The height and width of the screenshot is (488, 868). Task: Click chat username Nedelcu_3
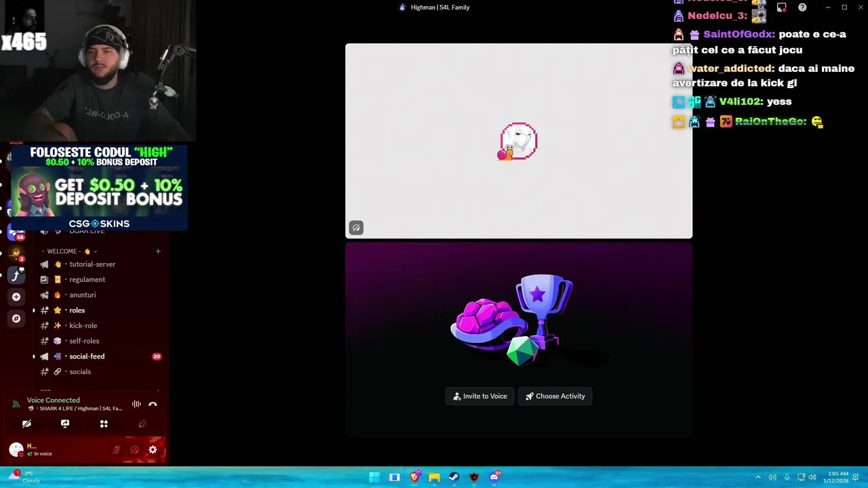(x=717, y=16)
